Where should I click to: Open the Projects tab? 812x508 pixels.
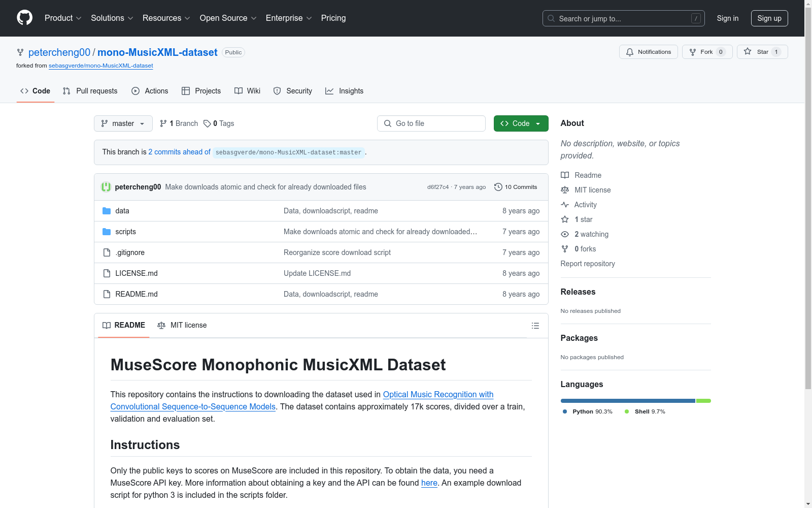(201, 91)
